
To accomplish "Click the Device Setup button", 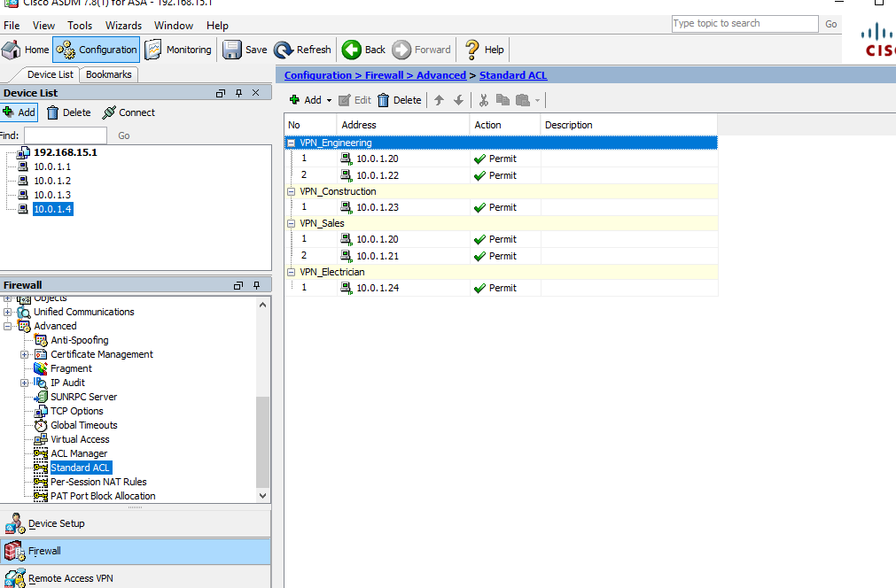I will pyautogui.click(x=56, y=523).
